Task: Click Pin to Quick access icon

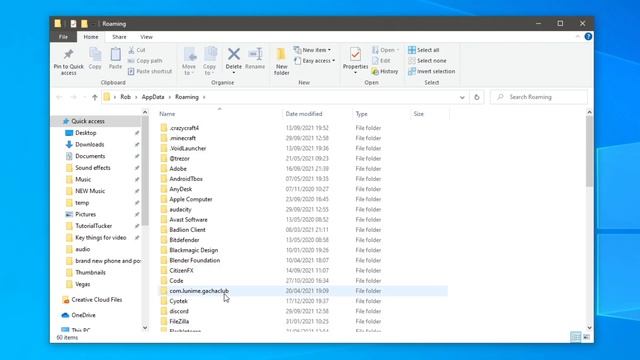Action: point(68,54)
